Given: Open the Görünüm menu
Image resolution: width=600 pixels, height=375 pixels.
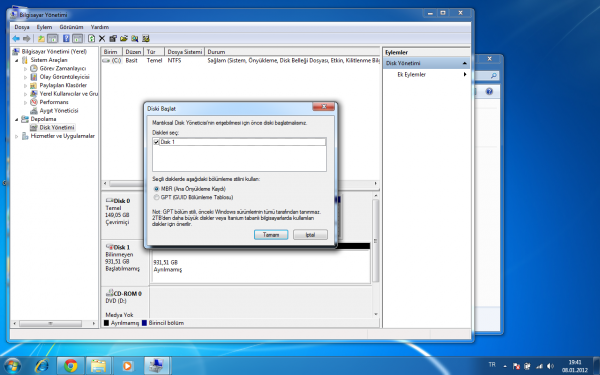Looking at the screenshot, I should [x=71, y=27].
